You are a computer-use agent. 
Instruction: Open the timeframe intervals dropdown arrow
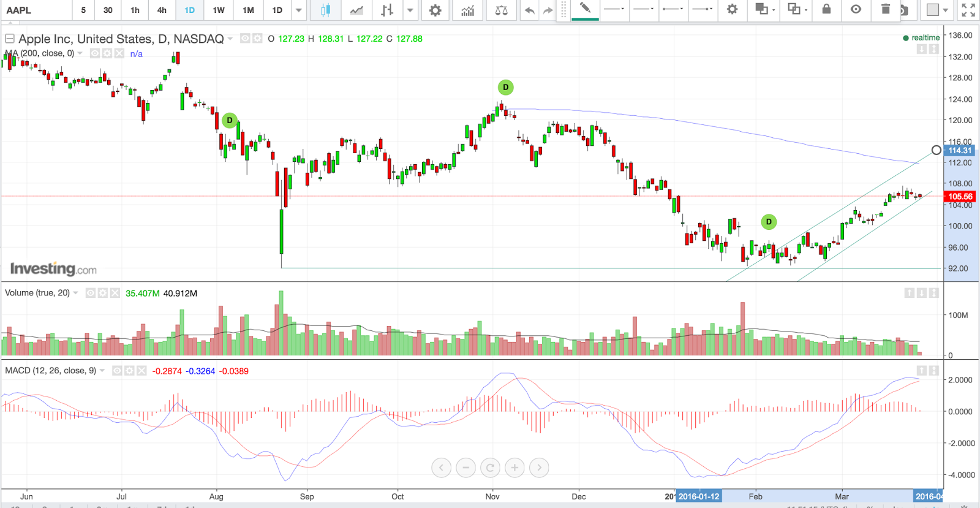point(298,10)
